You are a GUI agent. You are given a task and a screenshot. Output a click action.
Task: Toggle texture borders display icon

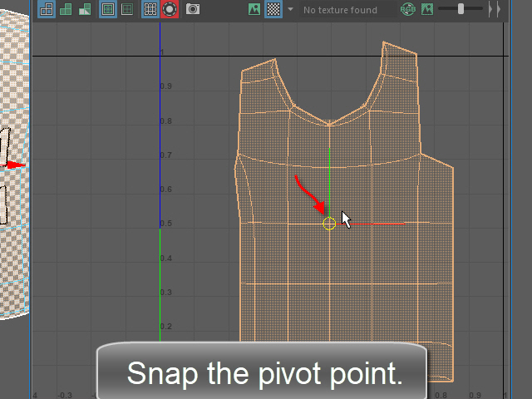pyautogui.click(x=107, y=10)
